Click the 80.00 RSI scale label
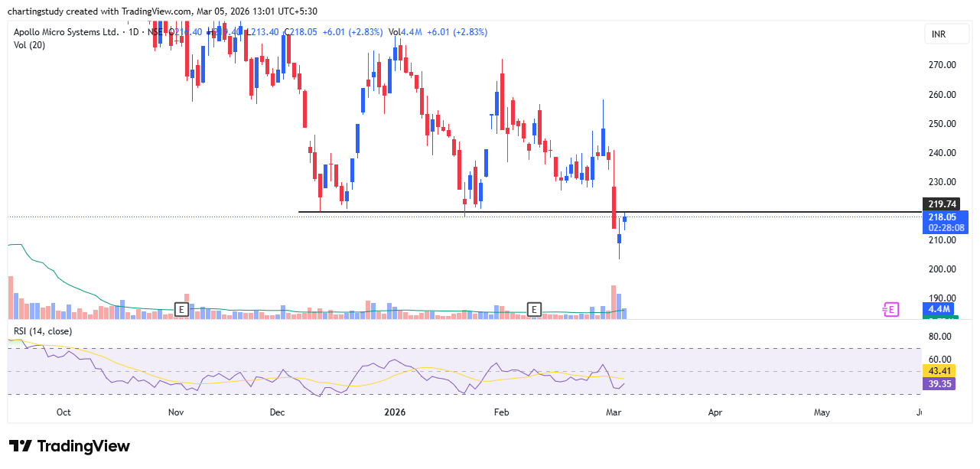 click(941, 337)
